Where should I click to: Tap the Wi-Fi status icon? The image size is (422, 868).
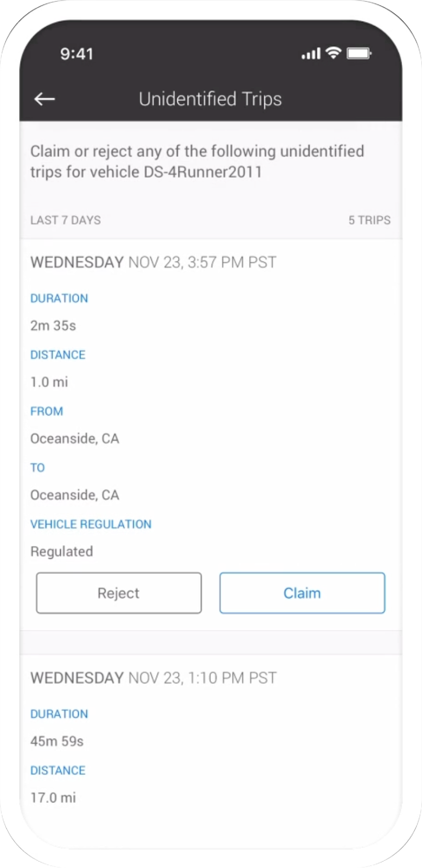click(333, 53)
